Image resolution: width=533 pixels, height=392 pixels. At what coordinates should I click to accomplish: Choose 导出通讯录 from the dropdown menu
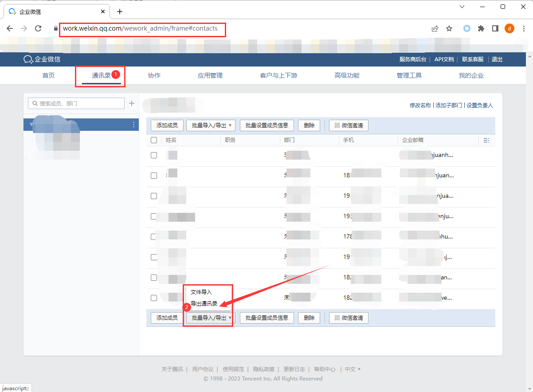tap(204, 304)
